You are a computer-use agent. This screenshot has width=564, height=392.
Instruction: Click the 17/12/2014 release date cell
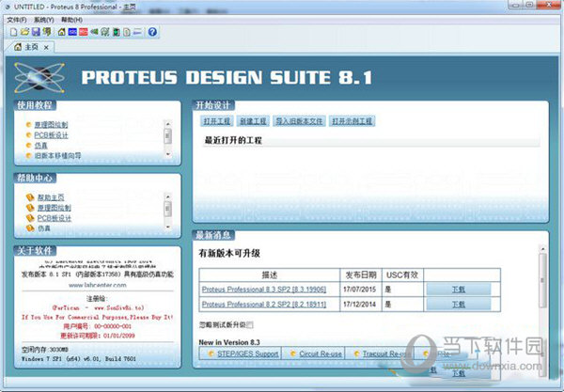pos(359,305)
